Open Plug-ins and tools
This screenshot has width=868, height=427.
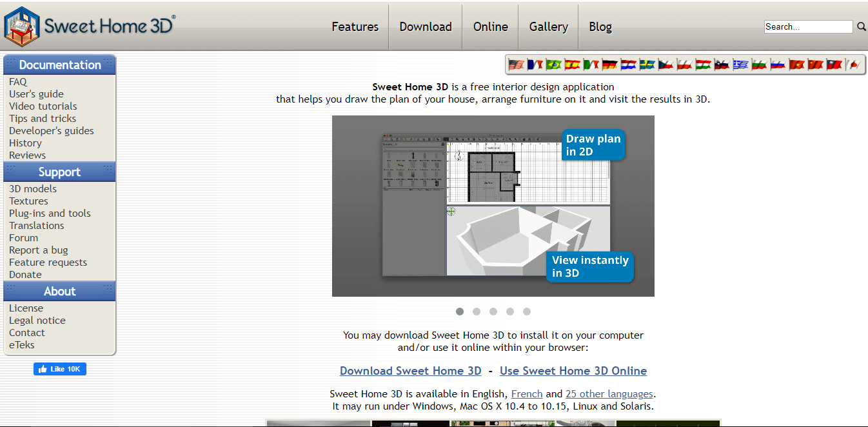click(50, 213)
